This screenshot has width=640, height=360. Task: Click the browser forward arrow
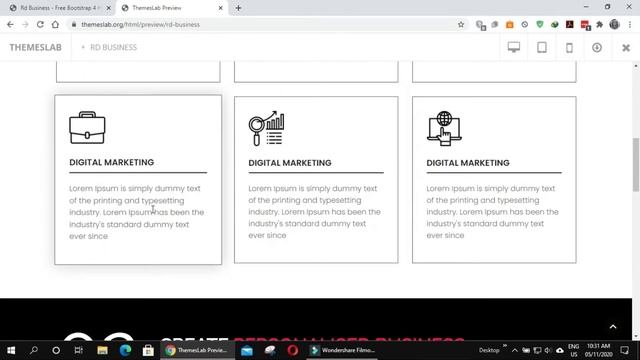(25, 24)
